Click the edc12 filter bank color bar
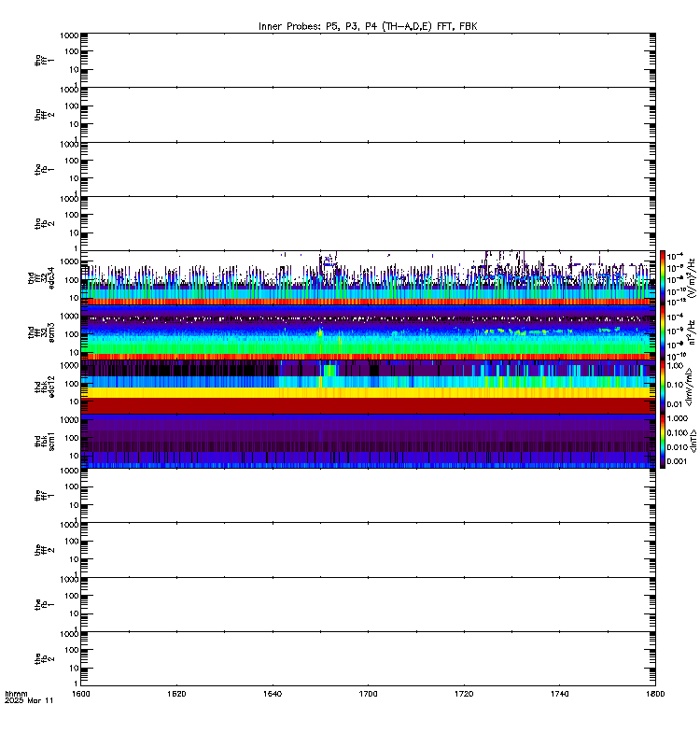 [663, 387]
